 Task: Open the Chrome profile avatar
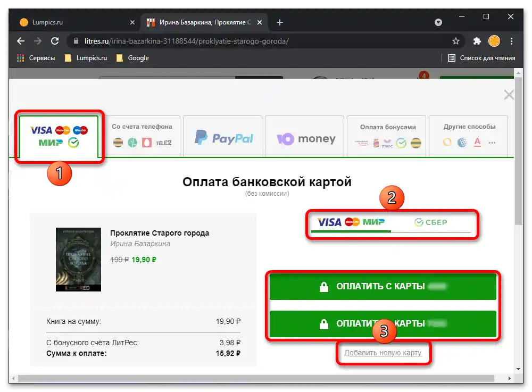pos(494,41)
